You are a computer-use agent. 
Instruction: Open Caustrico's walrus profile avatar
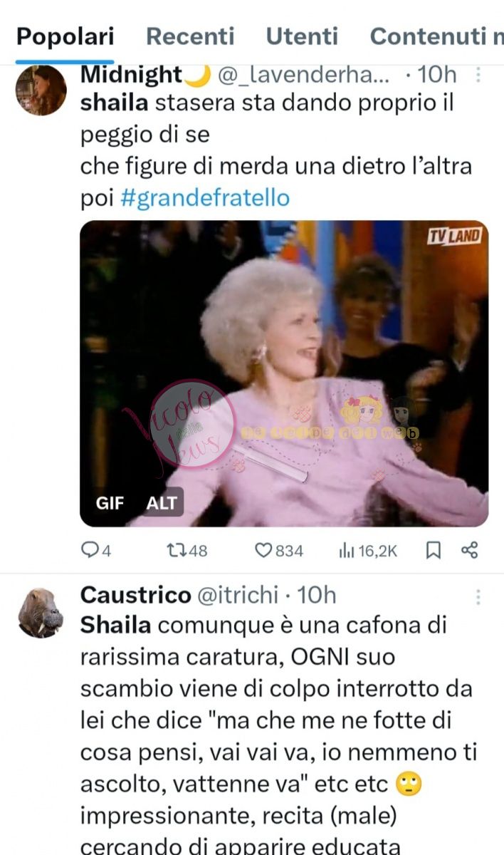point(41,613)
